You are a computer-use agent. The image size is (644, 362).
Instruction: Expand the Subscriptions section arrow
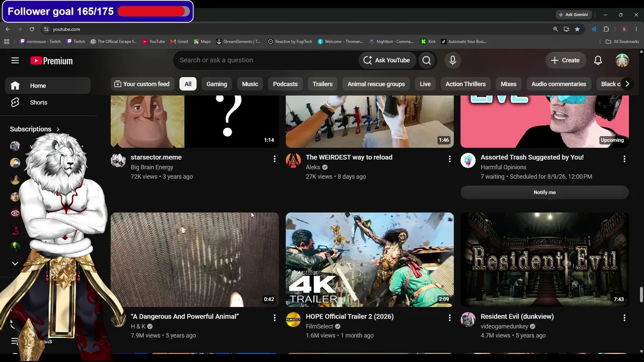click(58, 129)
